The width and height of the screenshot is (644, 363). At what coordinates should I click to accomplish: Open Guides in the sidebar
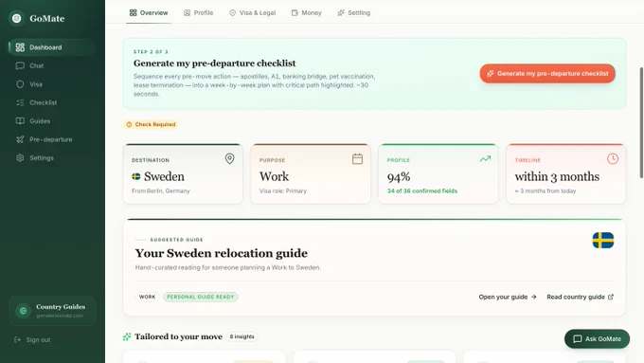pos(52,121)
